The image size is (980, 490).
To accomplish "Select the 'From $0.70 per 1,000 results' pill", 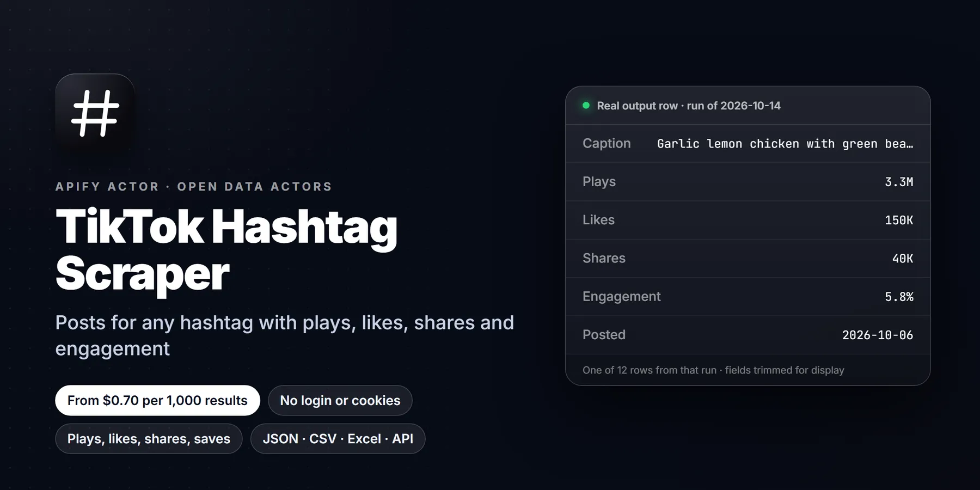I will tap(157, 401).
